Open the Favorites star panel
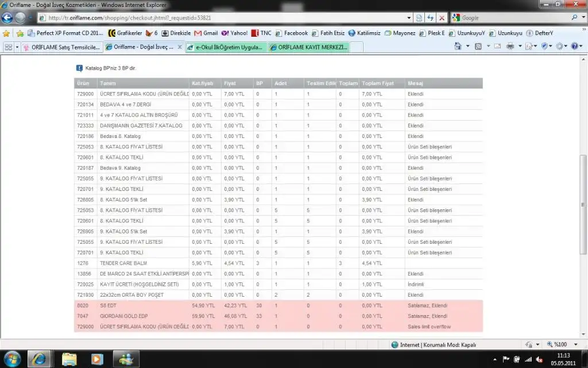 (6, 33)
